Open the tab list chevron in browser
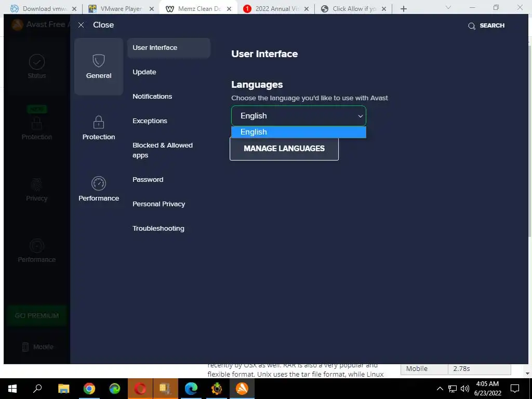This screenshot has width=532, height=399. (x=448, y=7)
